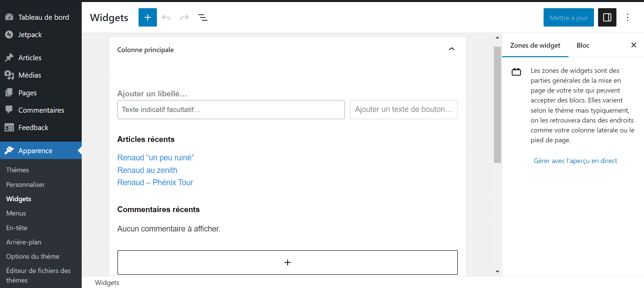Image resolution: width=644 pixels, height=288 pixels.
Task: Click the Commentaires speech bubble icon
Action: 9,110
